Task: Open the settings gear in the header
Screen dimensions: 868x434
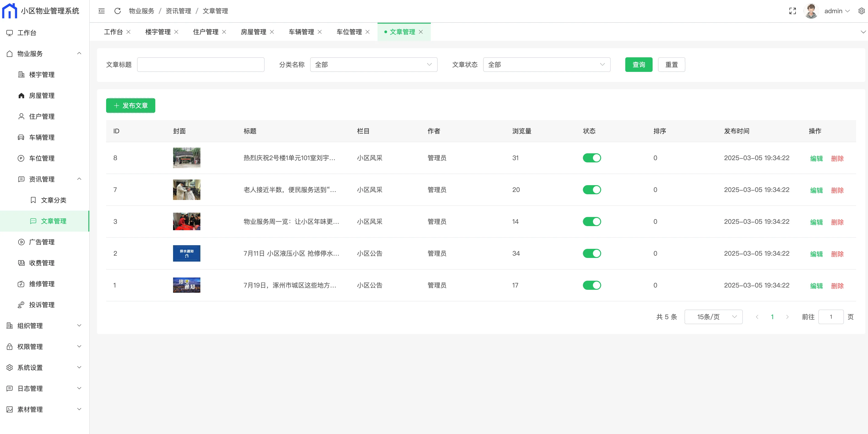Action: 861,11
